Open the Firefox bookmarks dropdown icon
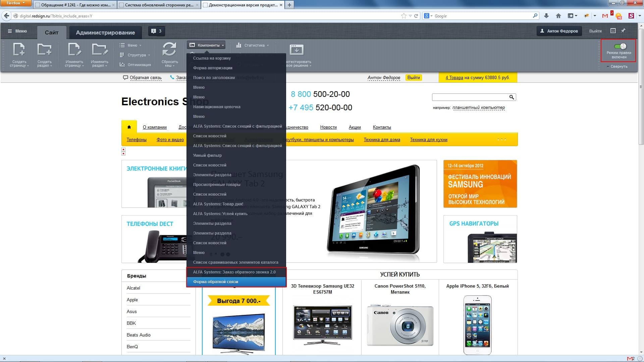This screenshot has width=644, height=362. point(572,16)
